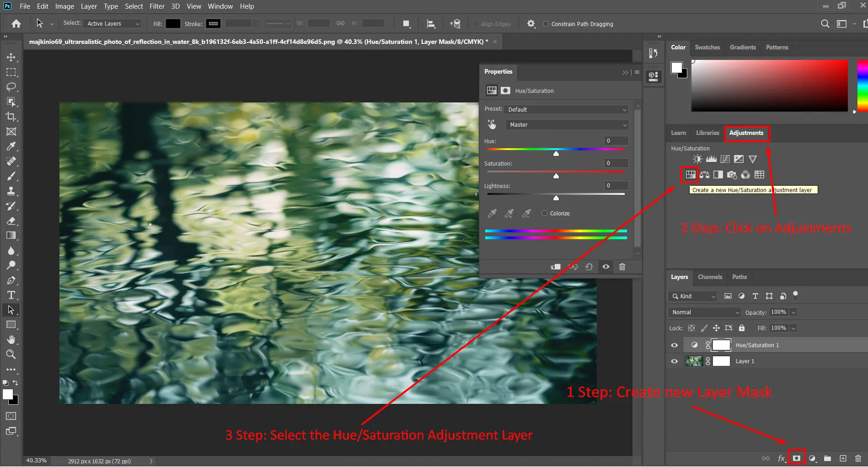Click the Home button in options bar
The height and width of the screenshot is (467, 868).
(16, 24)
